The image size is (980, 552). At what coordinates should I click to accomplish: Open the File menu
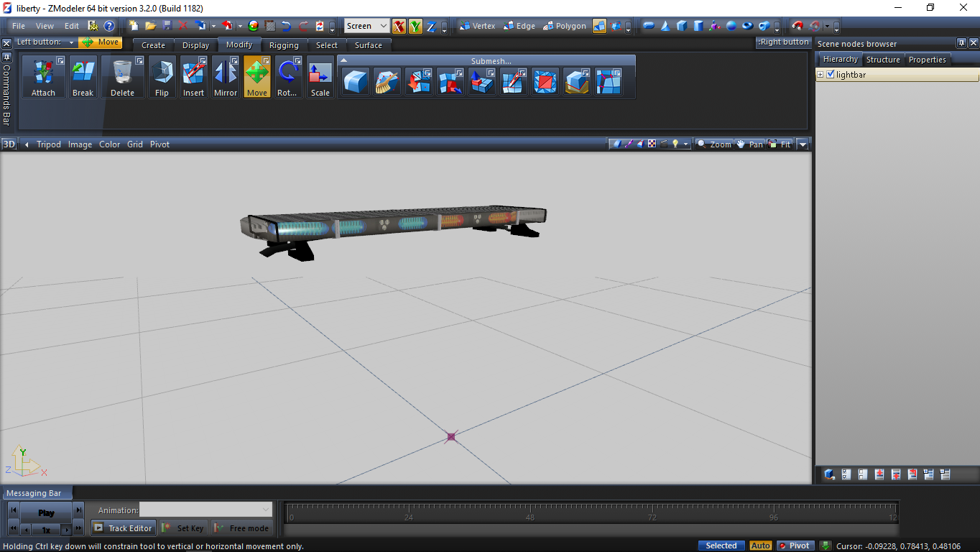[x=19, y=26]
